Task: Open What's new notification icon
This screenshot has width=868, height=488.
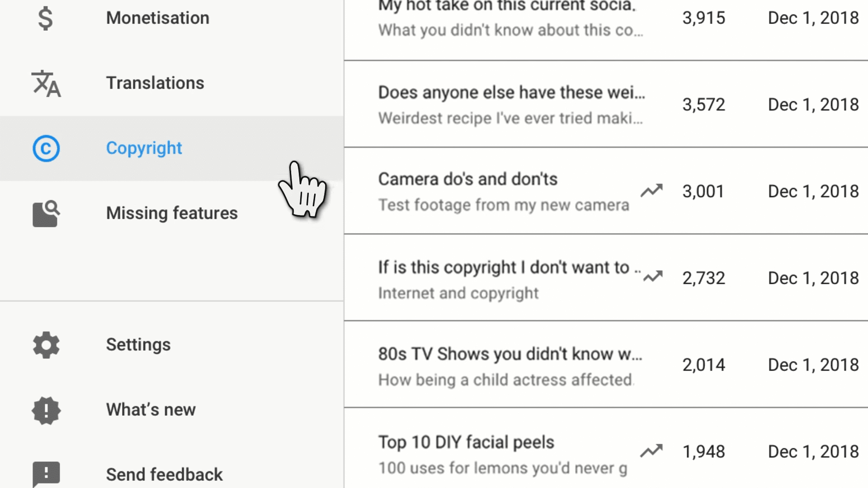Action: tap(47, 410)
